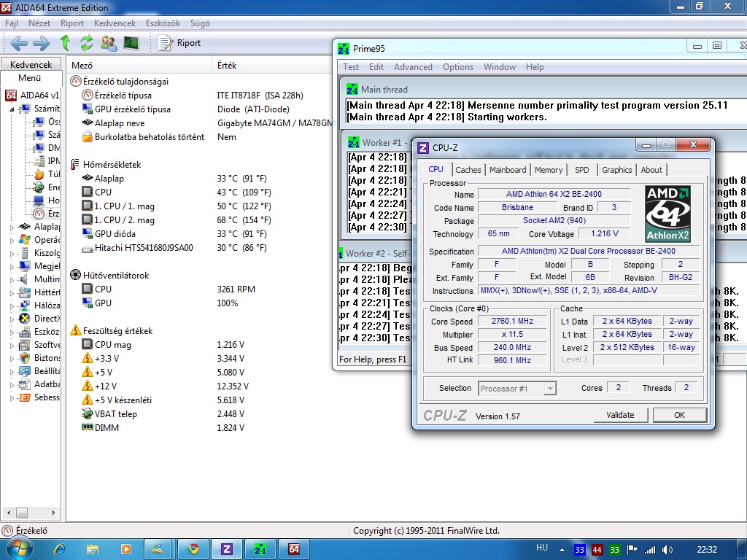
Task: Select the Túlhajtás flame tree item
Action: 46,174
